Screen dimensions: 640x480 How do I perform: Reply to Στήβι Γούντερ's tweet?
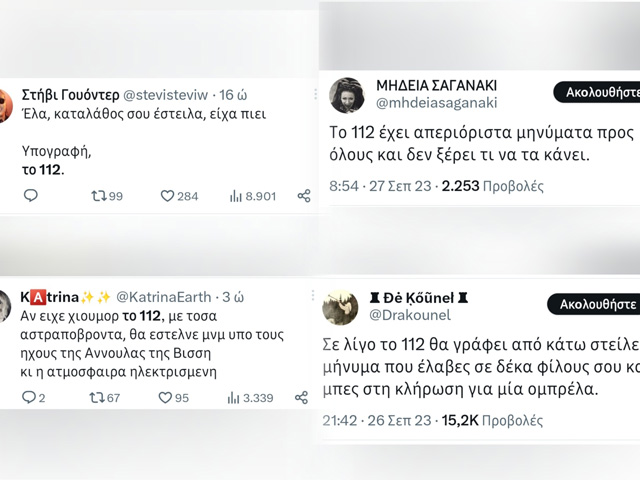31,196
